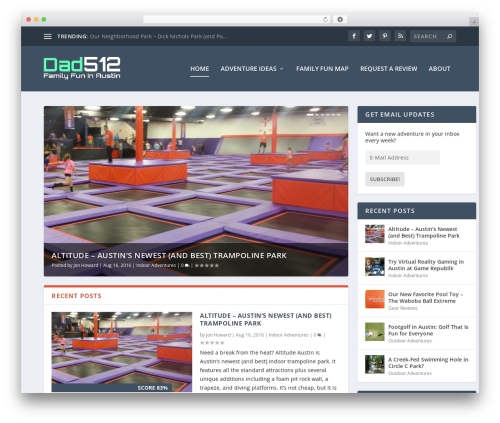Click Indoor Adventures link in post meta
The width and height of the screenshot is (500, 423).
click(x=288, y=335)
